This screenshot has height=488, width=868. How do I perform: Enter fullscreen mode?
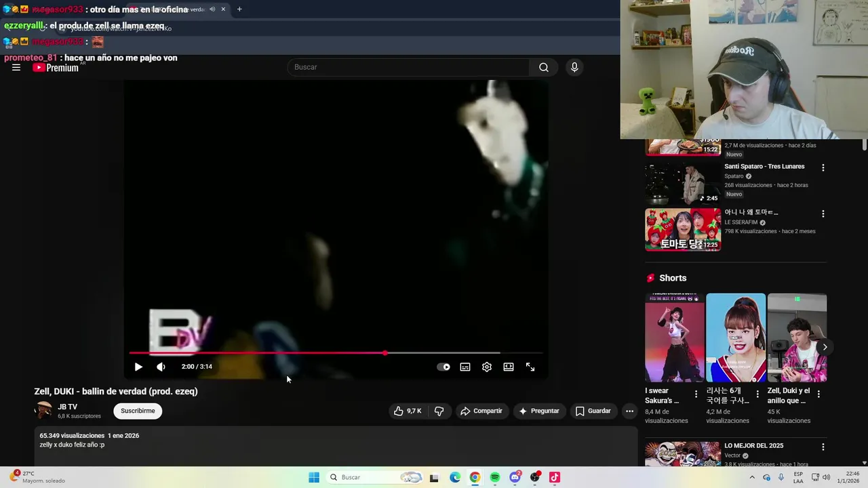coord(530,367)
